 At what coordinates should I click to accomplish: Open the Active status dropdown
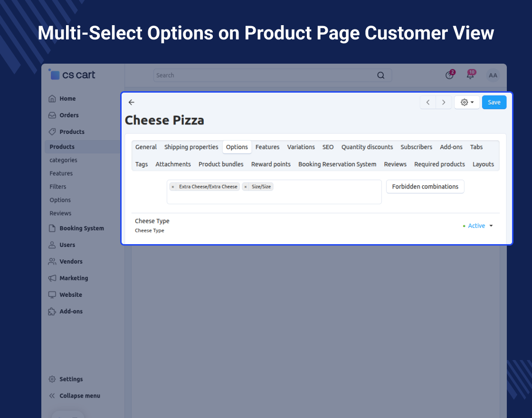(478, 226)
